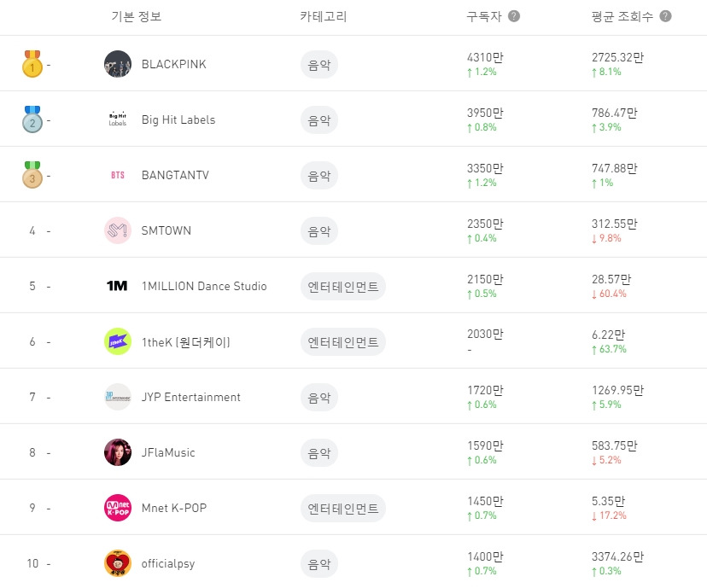The height and width of the screenshot is (588, 707).
Task: Click the bronze medal icon for rank 3
Action: [32, 175]
